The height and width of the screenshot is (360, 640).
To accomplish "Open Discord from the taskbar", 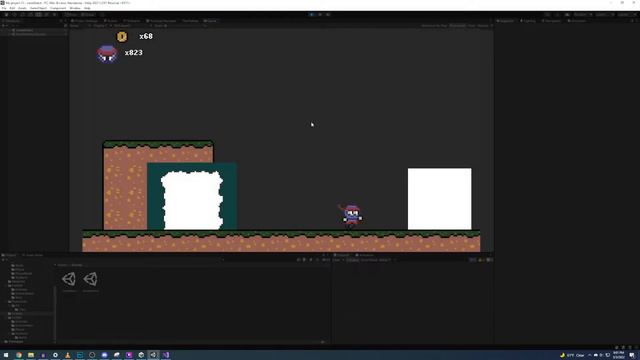I will tap(104, 355).
